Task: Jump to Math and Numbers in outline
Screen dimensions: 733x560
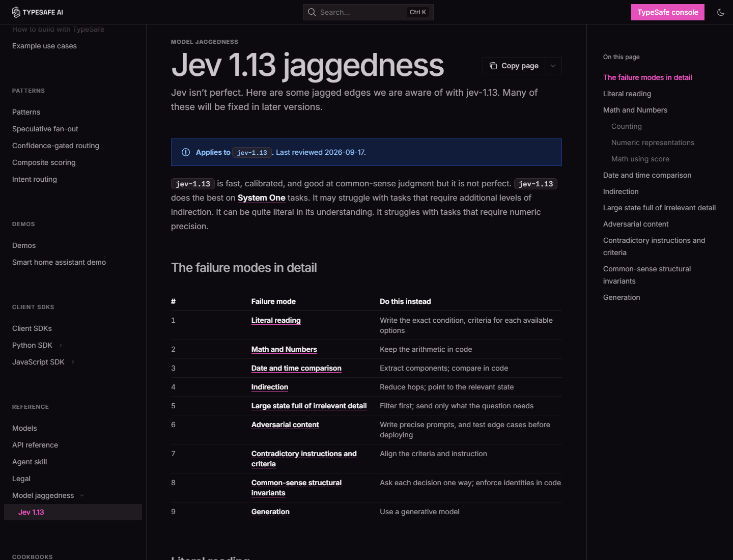Action: click(x=635, y=110)
